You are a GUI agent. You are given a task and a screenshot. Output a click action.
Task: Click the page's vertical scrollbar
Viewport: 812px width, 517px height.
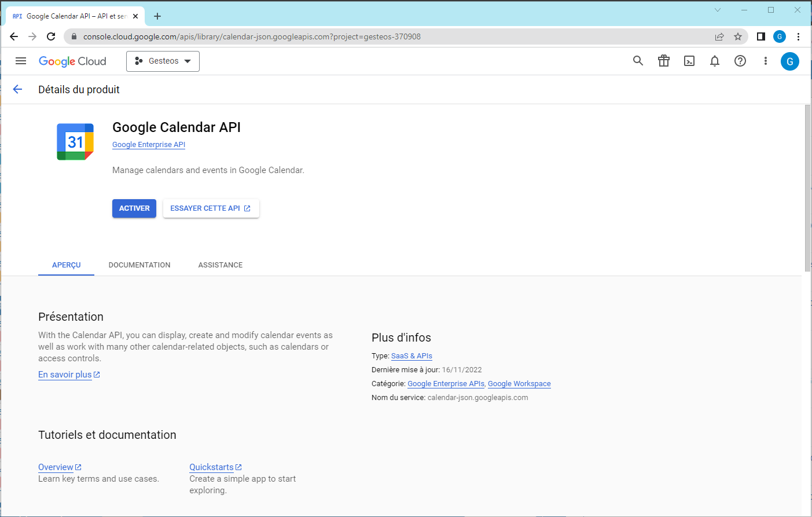[x=807, y=188]
